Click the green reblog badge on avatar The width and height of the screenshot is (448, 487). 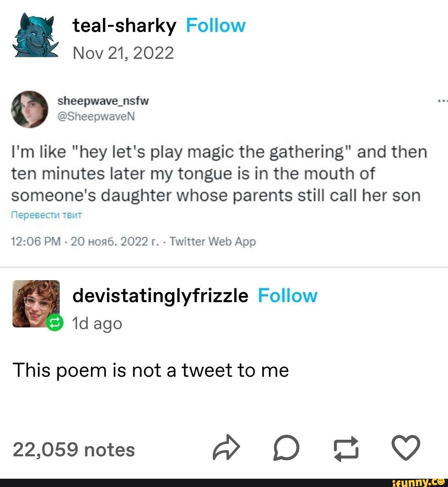click(55, 323)
